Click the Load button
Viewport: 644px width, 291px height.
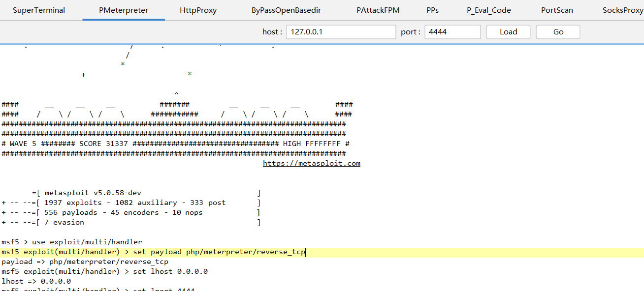click(x=508, y=32)
